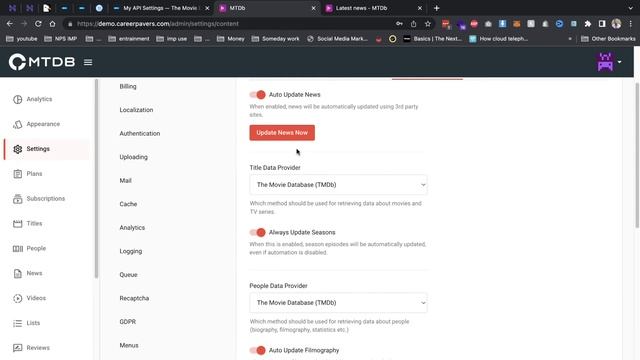Close the Latest news - MTDb tab
Screen dimensions: 640x360
click(x=420, y=8)
